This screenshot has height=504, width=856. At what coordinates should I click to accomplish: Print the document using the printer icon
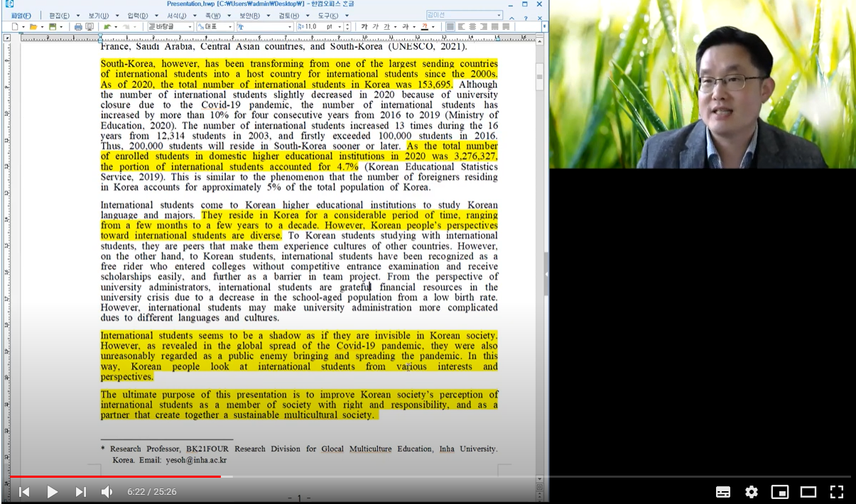click(x=78, y=27)
